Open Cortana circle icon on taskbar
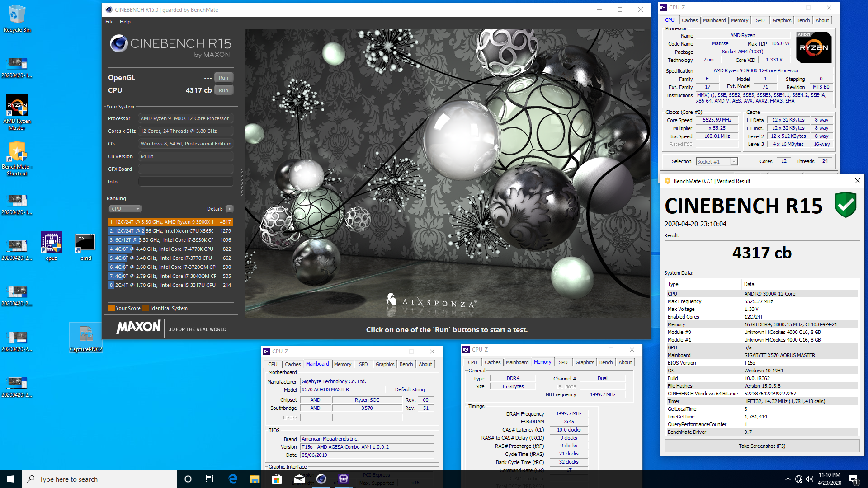868x488 pixels. 188,479
